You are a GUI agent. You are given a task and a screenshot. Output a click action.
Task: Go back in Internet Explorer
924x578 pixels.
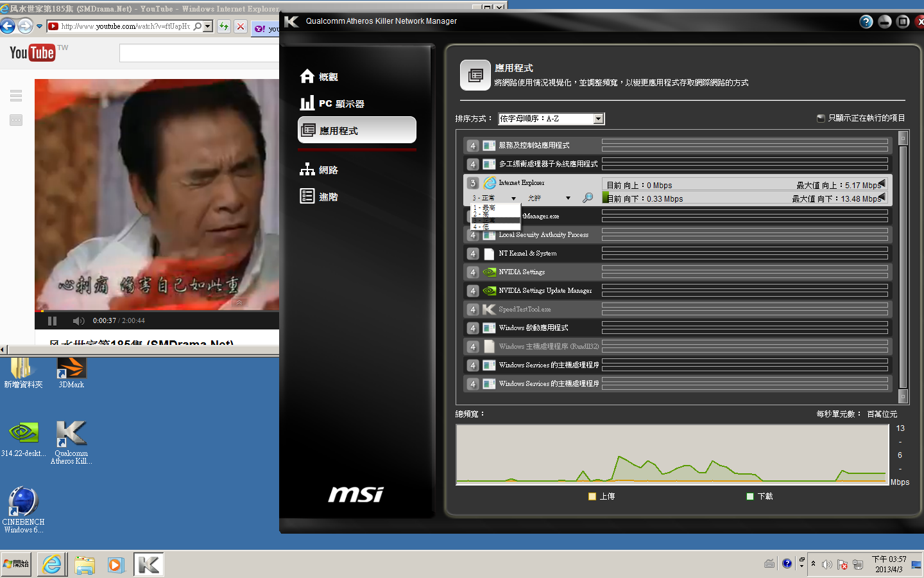click(7, 26)
